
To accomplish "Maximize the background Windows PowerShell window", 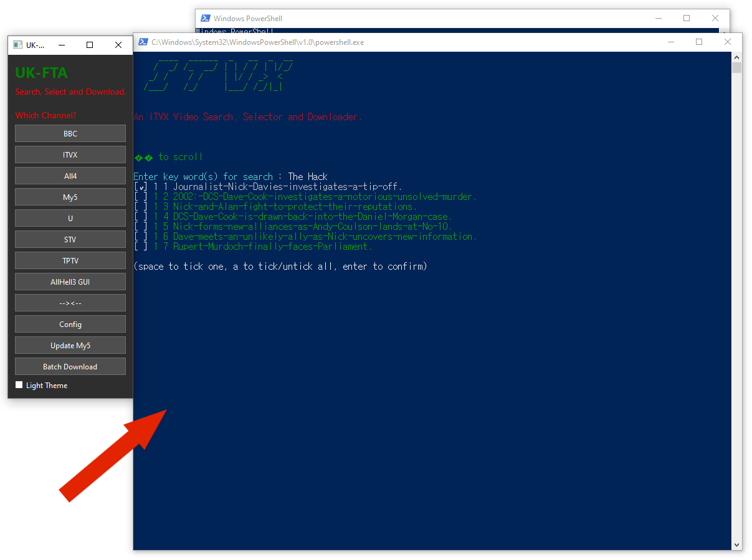I will (687, 19).
